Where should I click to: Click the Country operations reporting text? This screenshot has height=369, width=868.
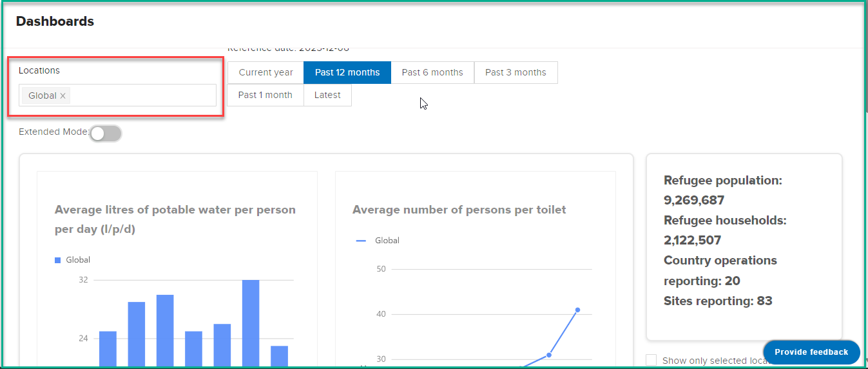(720, 271)
